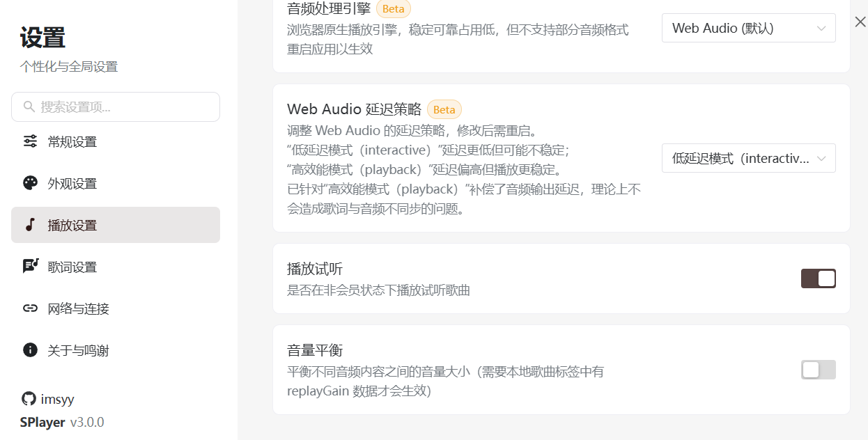Viewport: 868px width, 440px height.
Task: Open the 歌词设置 lyrics settings tab
Action: [x=72, y=267]
